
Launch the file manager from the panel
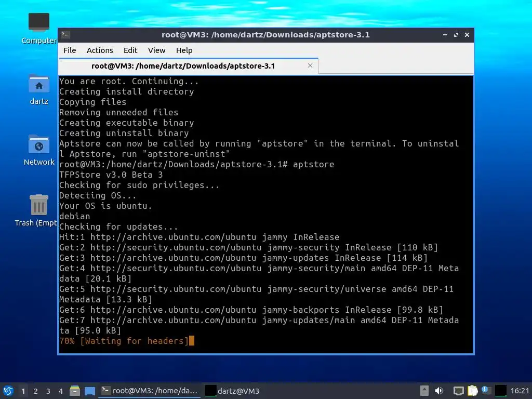click(x=75, y=391)
